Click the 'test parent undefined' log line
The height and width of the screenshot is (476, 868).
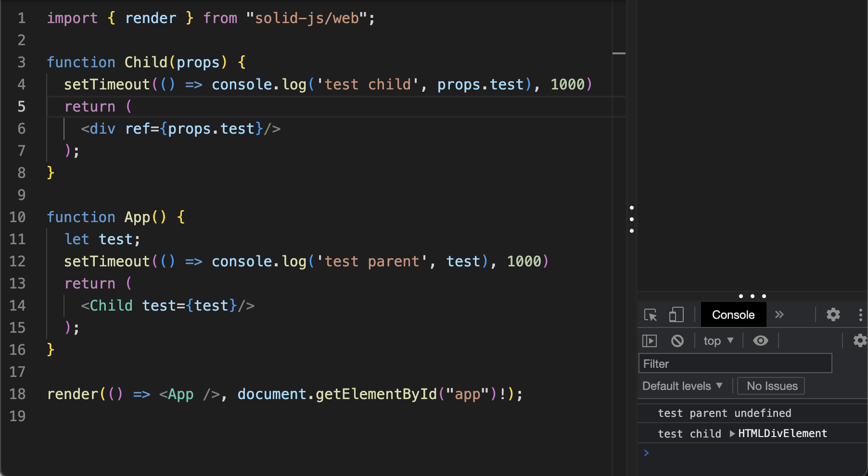[725, 413]
